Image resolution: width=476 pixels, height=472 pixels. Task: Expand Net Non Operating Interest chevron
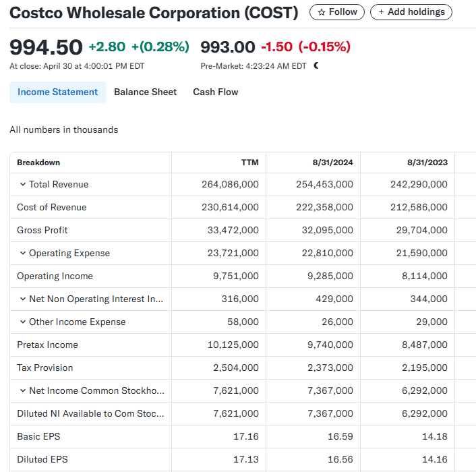tap(22, 299)
